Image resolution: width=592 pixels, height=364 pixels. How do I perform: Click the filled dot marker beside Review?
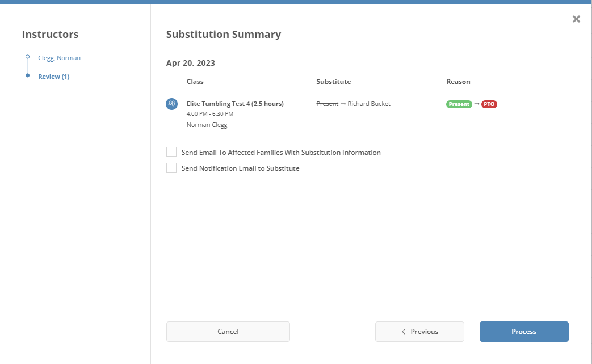point(28,75)
